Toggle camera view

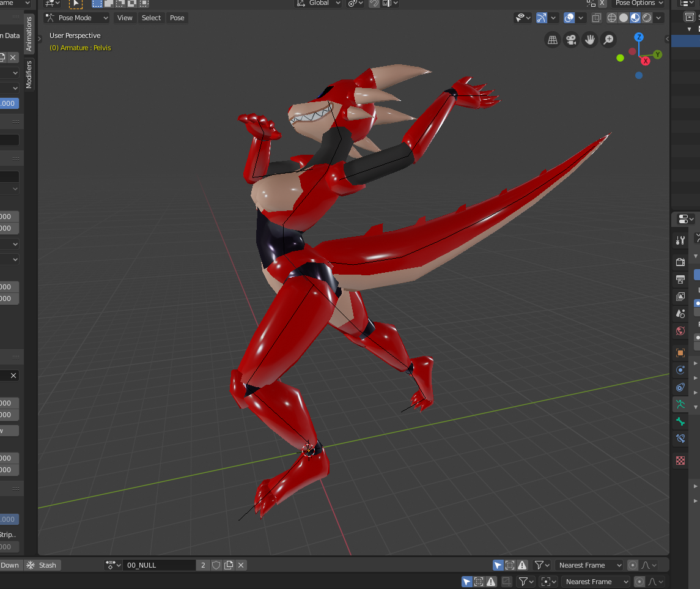click(571, 40)
